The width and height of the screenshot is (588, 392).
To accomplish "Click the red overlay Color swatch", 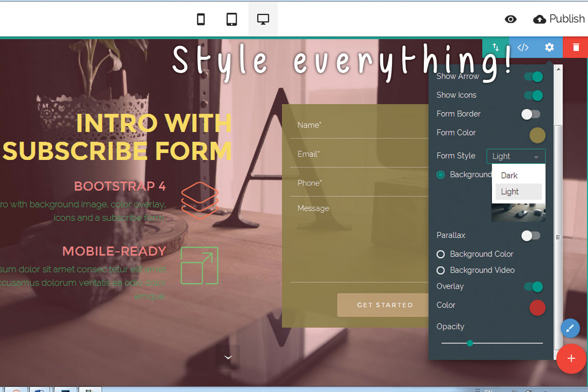I will pyautogui.click(x=537, y=308).
